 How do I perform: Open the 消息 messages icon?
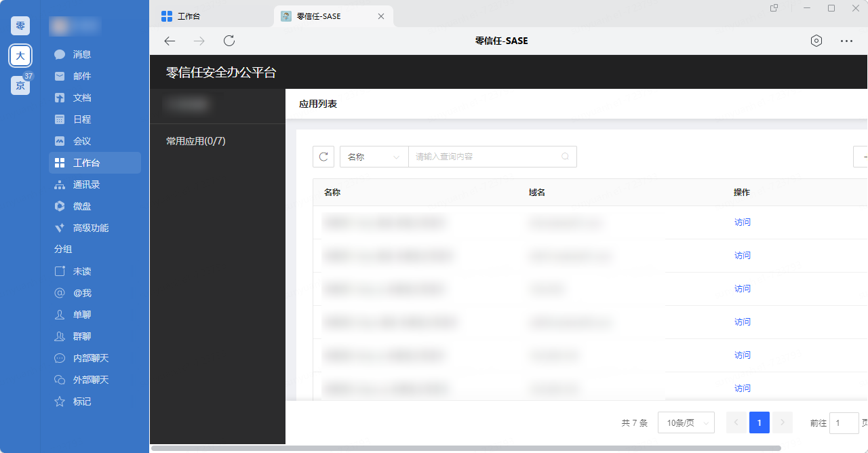(x=60, y=54)
